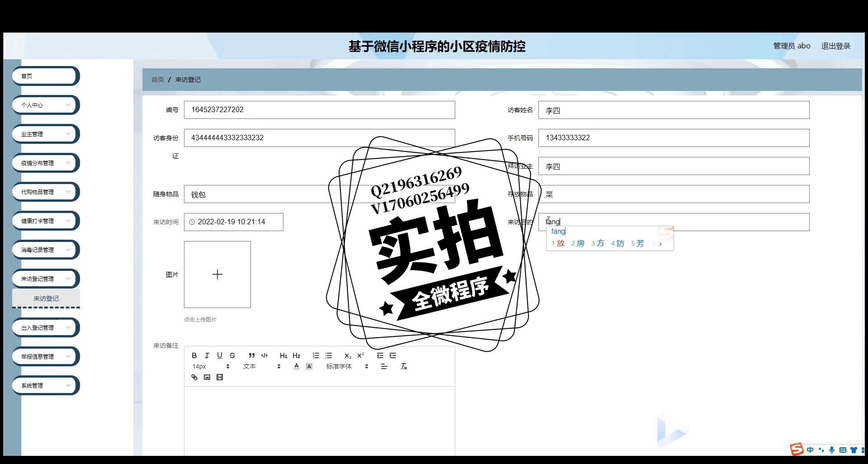The height and width of the screenshot is (464, 868).
Task: Insert a blockquote with the quote icon
Action: [x=252, y=355]
